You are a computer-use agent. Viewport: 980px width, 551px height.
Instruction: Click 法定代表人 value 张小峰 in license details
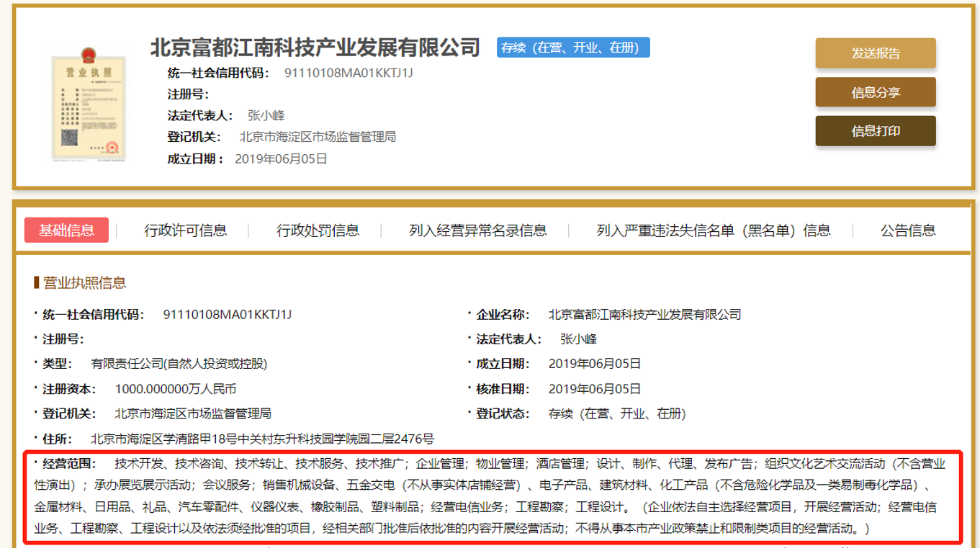[x=578, y=339]
